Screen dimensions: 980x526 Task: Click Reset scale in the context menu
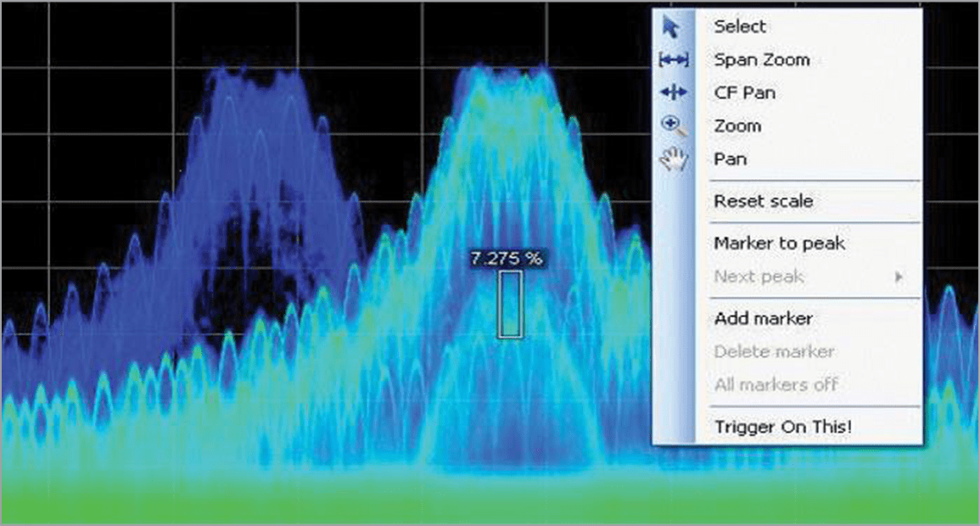tap(763, 202)
